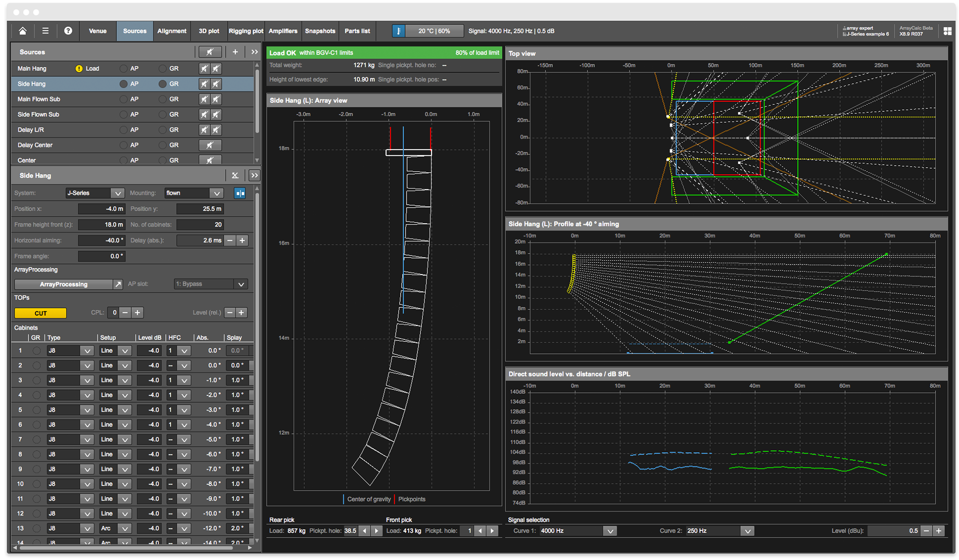Screen dimensions: 959x560
Task: Switch to the Amplifiers tab
Action: click(283, 31)
